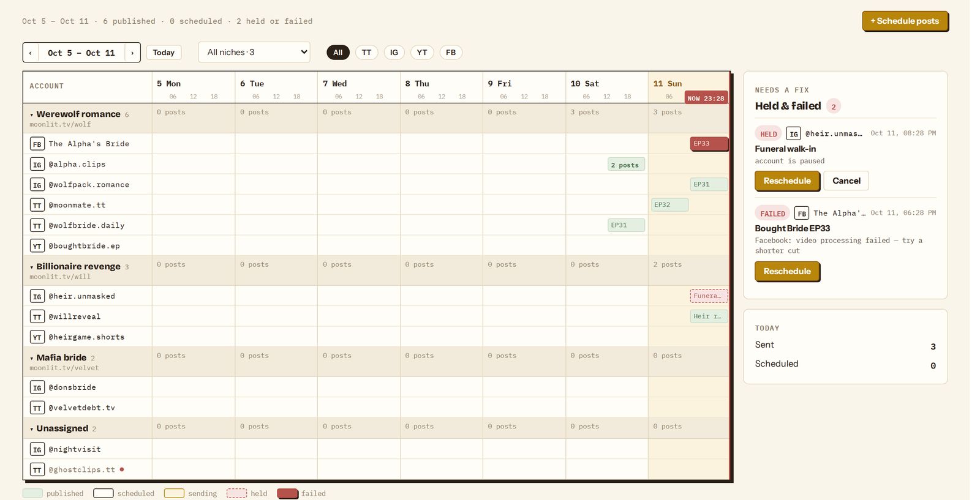
Task: Open the EP32 post in @moonmate.tt row
Action: click(x=669, y=205)
